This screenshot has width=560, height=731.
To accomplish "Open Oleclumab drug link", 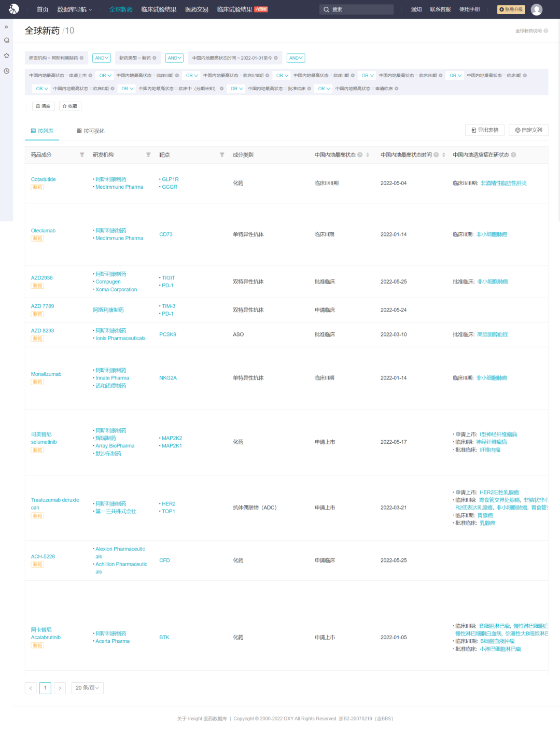I will click(x=43, y=231).
